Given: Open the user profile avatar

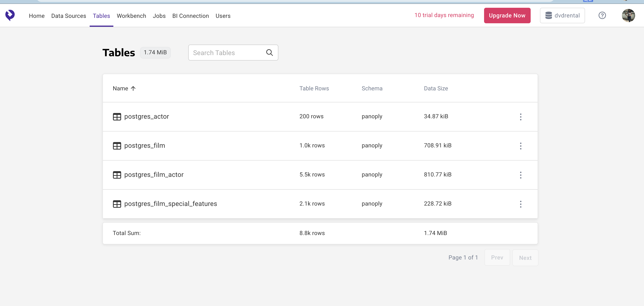Looking at the screenshot, I should (x=628, y=16).
